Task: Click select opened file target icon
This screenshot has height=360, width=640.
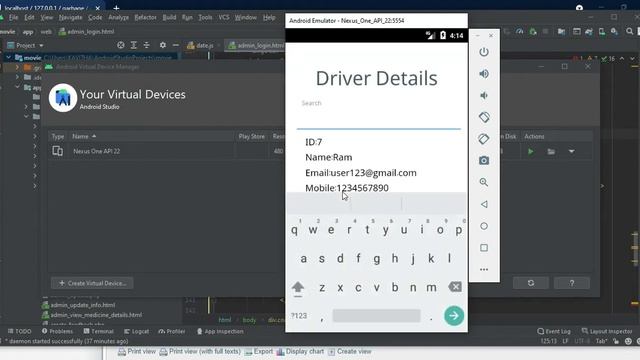Action: [x=120, y=45]
